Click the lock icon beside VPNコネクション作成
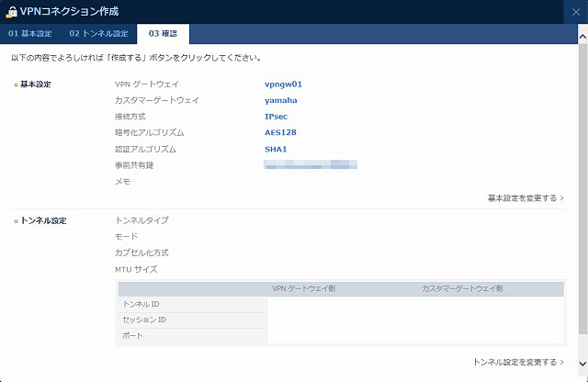This screenshot has width=588, height=382. click(12, 12)
